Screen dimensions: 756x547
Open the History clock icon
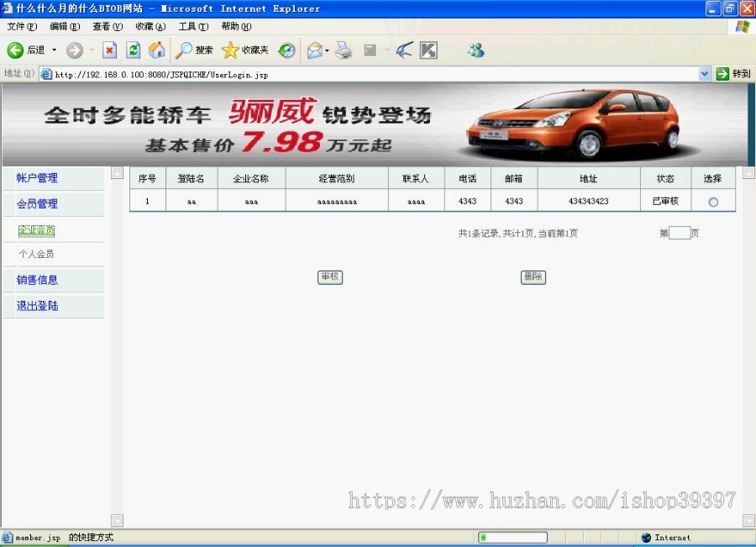point(287,50)
